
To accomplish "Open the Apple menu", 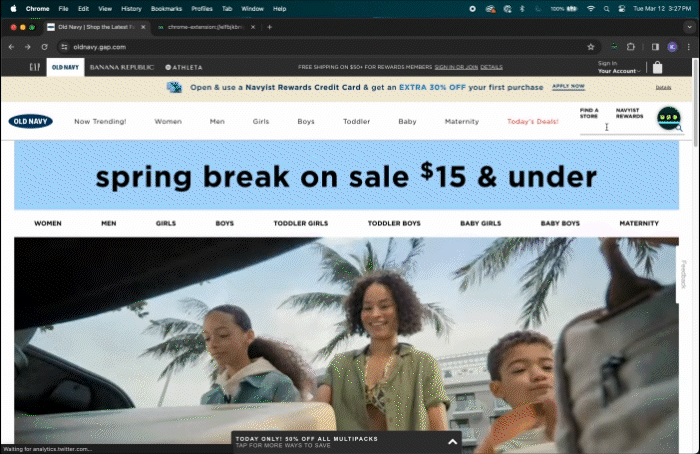I will (13, 8).
